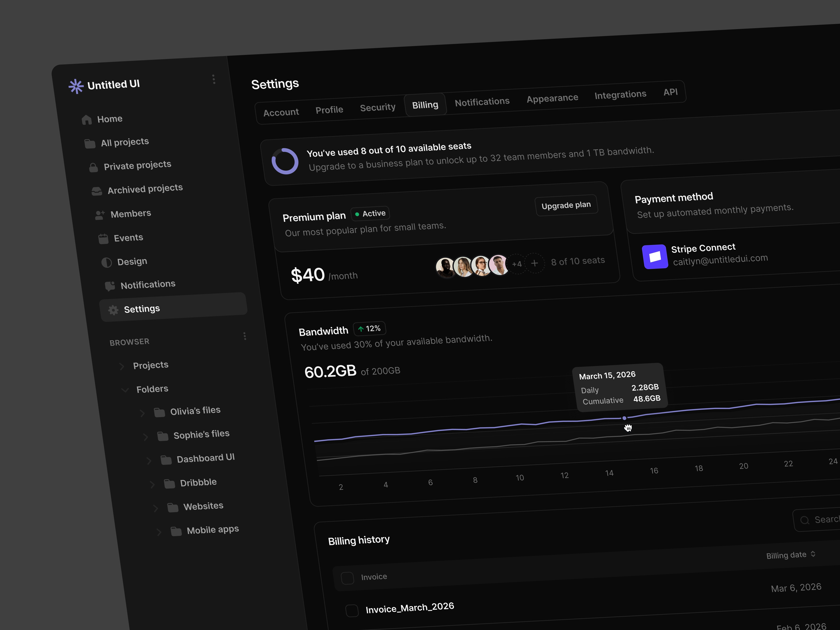The width and height of the screenshot is (840, 630).
Task: Click the All projects folder icon
Action: point(90,143)
